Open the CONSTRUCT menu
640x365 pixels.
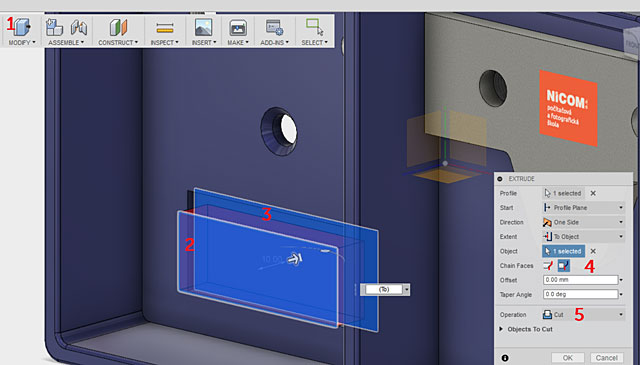(118, 42)
